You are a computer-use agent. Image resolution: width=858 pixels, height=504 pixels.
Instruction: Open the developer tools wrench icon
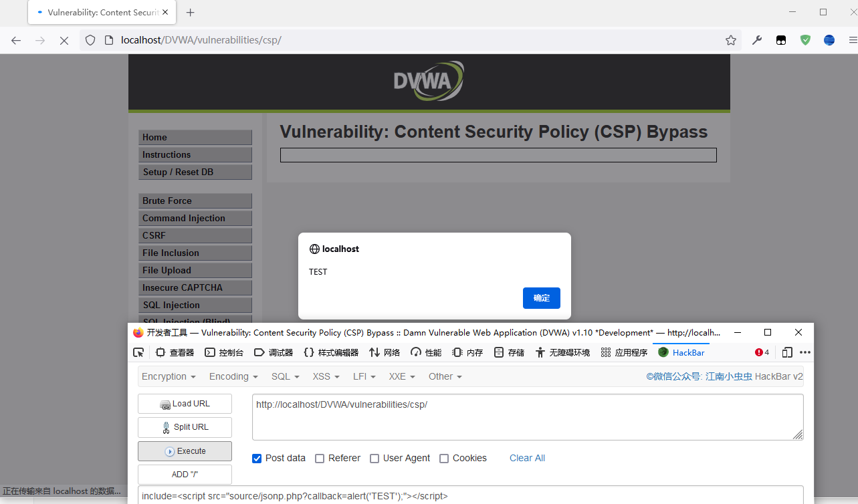click(x=757, y=40)
